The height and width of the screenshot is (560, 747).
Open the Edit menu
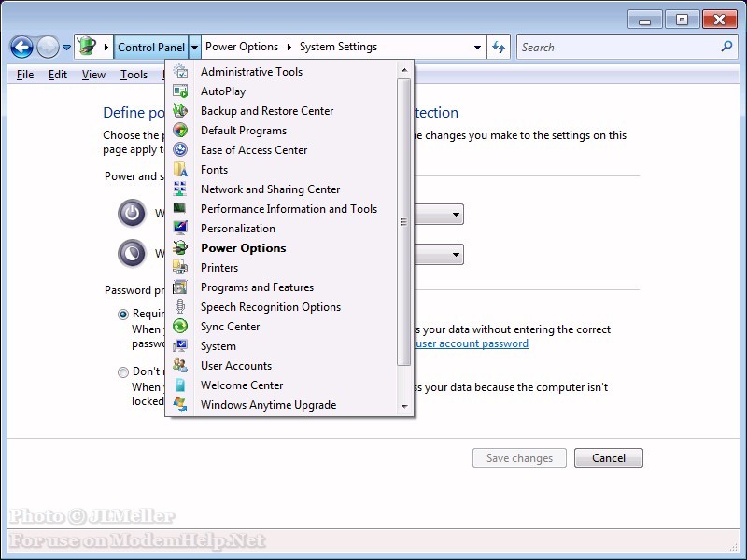point(58,75)
